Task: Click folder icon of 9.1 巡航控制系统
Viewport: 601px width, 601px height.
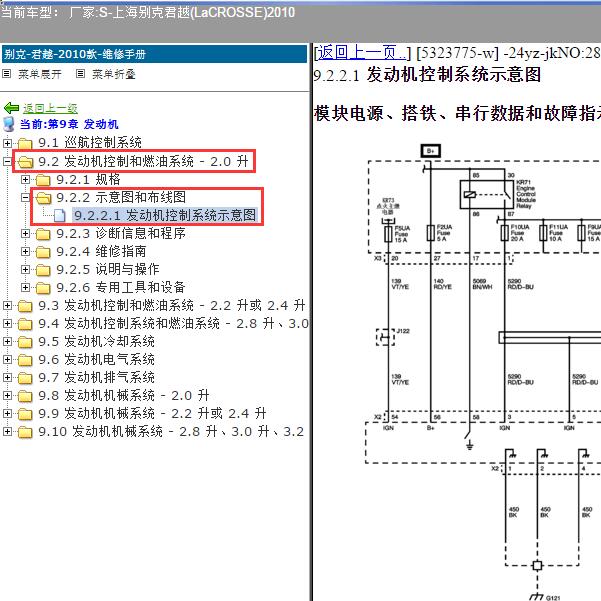Action: (x=25, y=144)
